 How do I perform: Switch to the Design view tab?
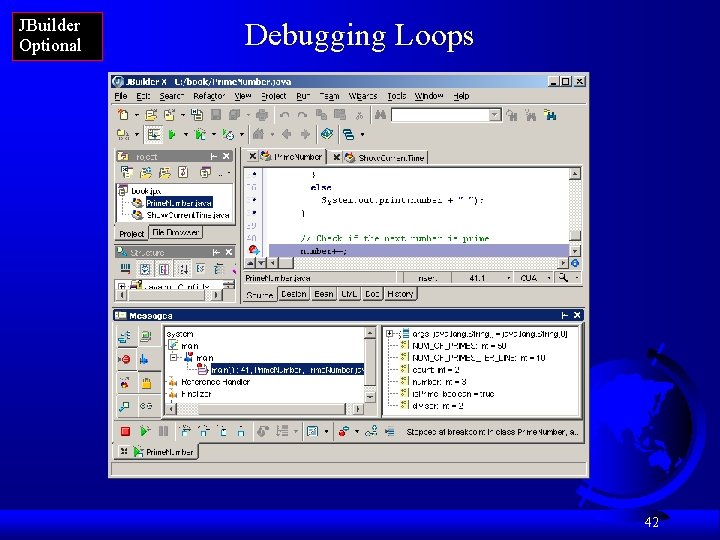pos(293,294)
